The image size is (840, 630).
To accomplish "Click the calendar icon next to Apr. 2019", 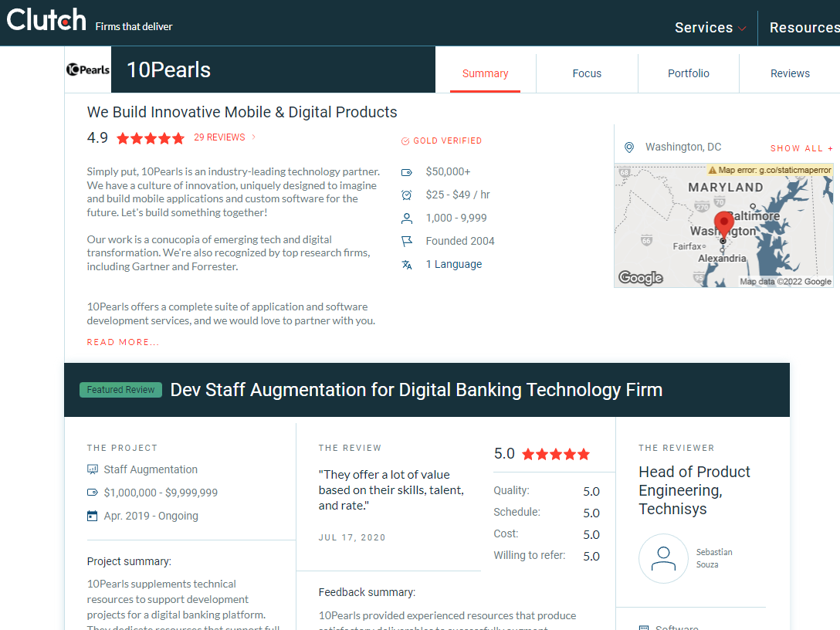I will pos(93,516).
